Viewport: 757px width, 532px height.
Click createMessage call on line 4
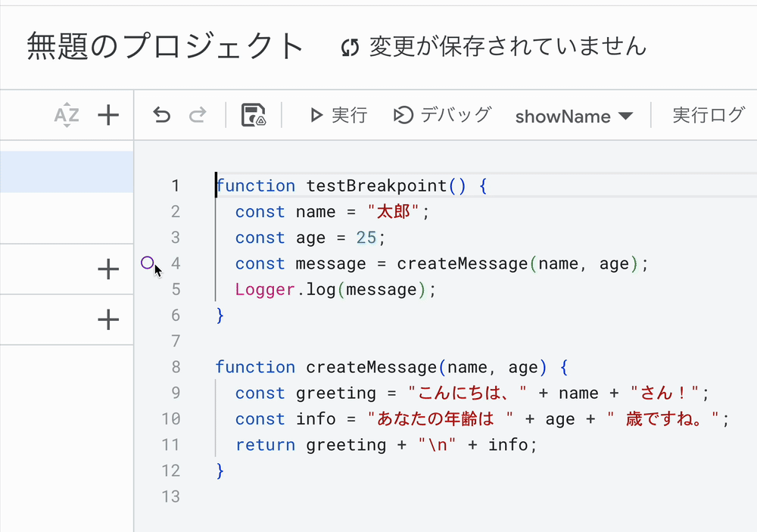click(x=463, y=264)
